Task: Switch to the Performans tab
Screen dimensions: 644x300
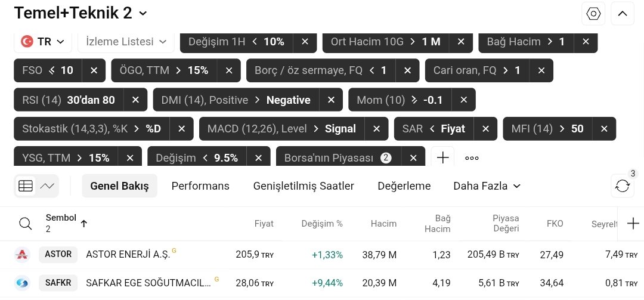Action: [200, 186]
